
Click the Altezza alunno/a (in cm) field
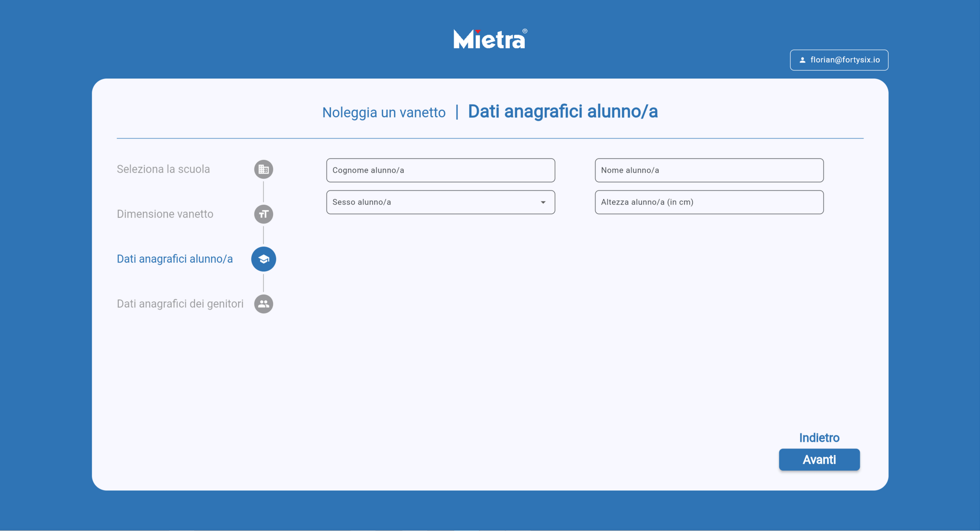[709, 202]
